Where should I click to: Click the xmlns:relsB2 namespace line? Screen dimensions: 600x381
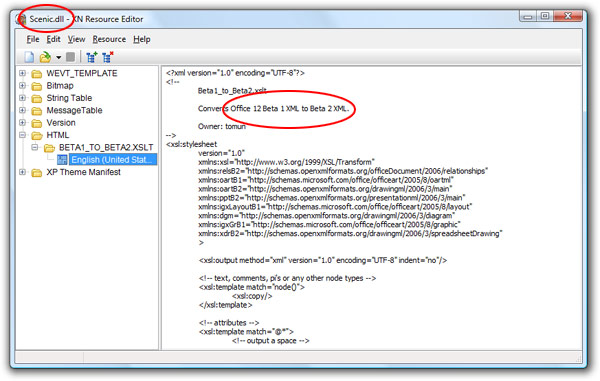[343, 171]
